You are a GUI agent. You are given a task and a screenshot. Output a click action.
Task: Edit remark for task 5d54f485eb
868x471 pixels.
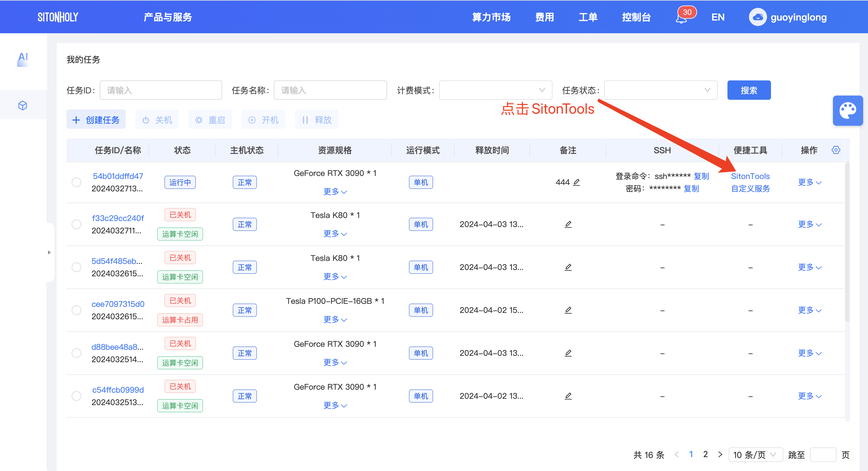568,267
